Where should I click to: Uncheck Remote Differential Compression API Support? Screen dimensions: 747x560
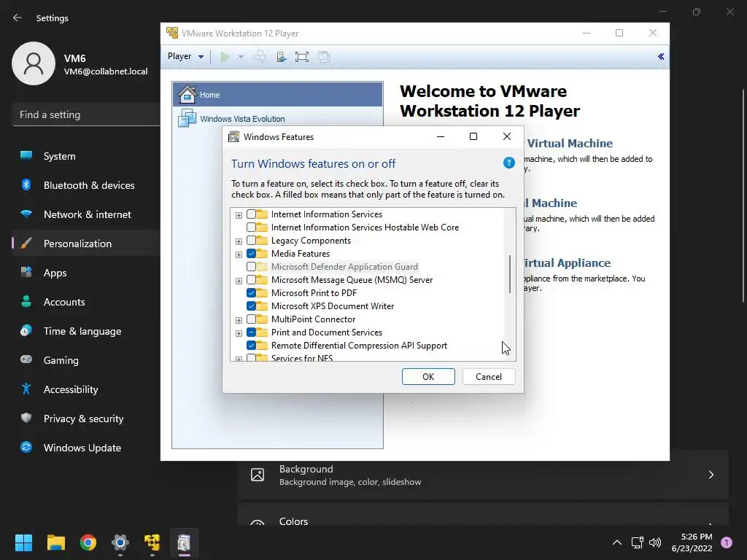(x=251, y=345)
